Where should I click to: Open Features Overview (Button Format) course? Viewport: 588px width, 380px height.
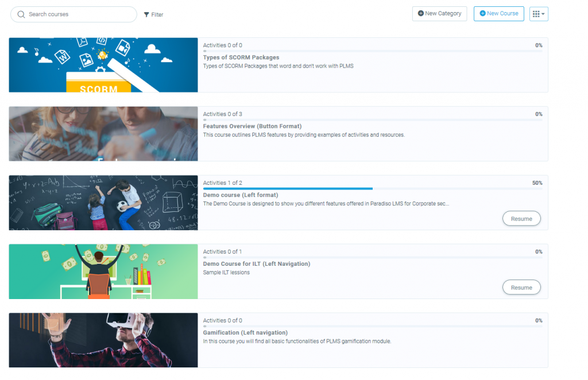coord(252,126)
